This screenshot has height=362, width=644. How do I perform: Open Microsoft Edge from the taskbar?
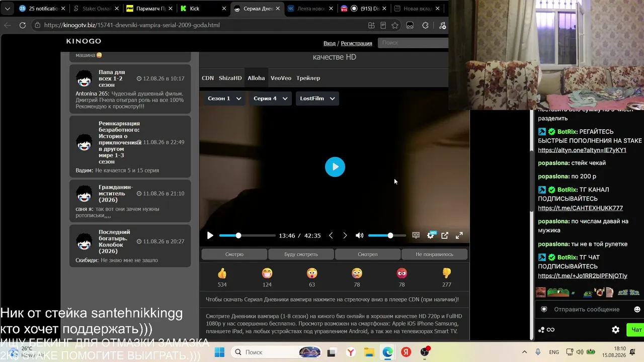tap(387, 352)
